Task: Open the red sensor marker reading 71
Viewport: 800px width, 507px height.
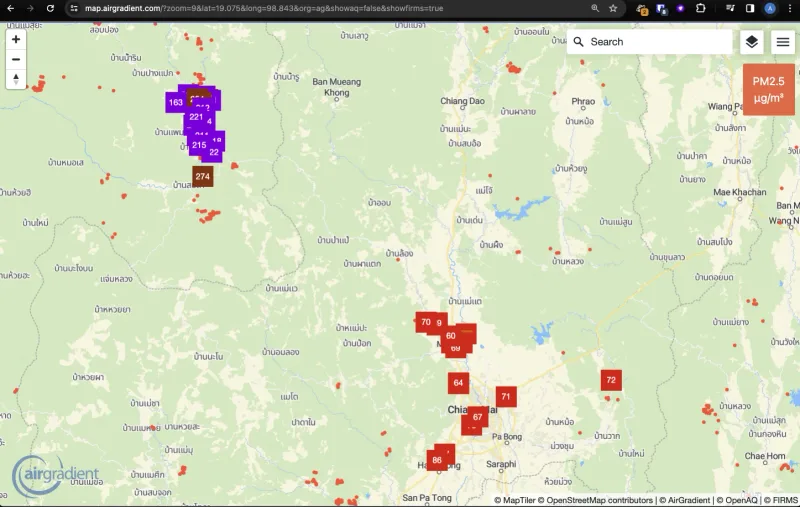Action: point(506,397)
